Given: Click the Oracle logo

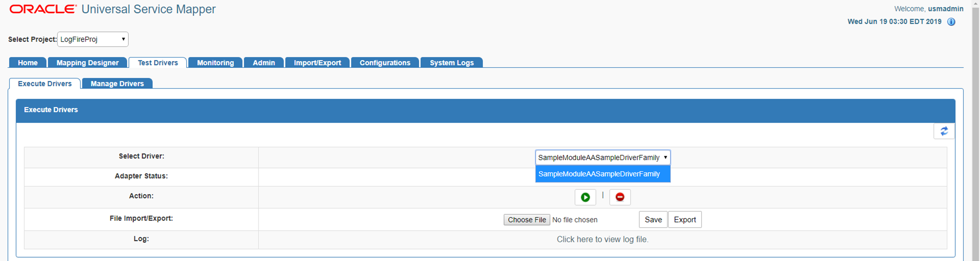Looking at the screenshot, I should click(x=43, y=9).
